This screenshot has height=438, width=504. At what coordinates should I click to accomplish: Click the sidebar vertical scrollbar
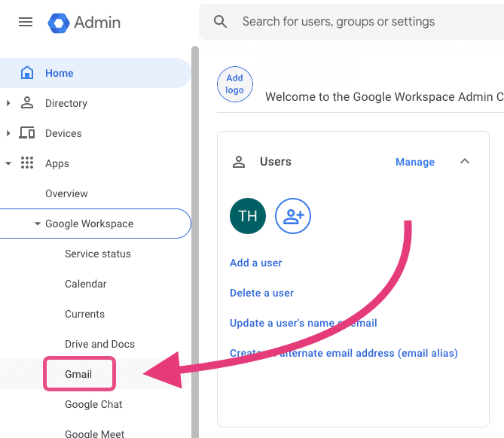click(x=195, y=242)
